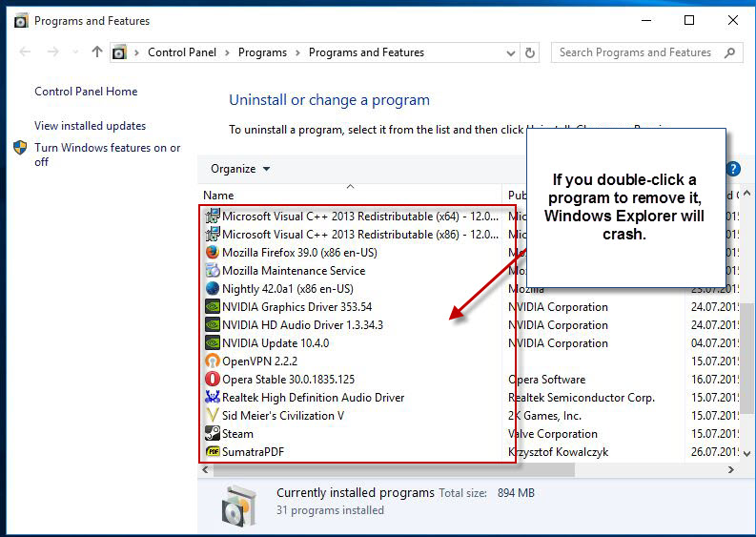Screen dimensions: 756x537
Task: Open the recent locations dropdown arrow
Action: pos(75,52)
